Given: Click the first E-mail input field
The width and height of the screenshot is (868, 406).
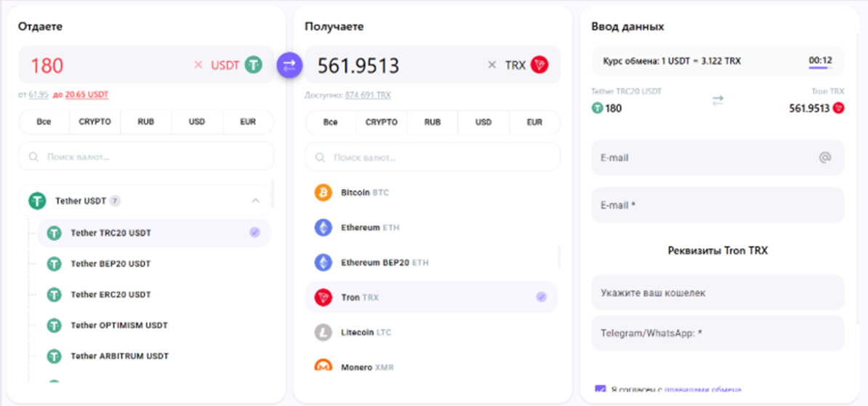Looking at the screenshot, I should pyautogui.click(x=718, y=158).
